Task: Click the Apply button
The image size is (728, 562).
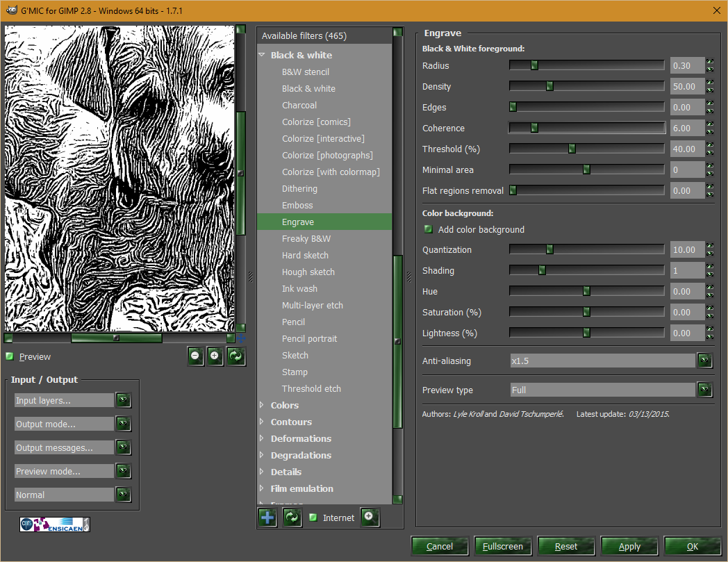Action: coord(629,546)
